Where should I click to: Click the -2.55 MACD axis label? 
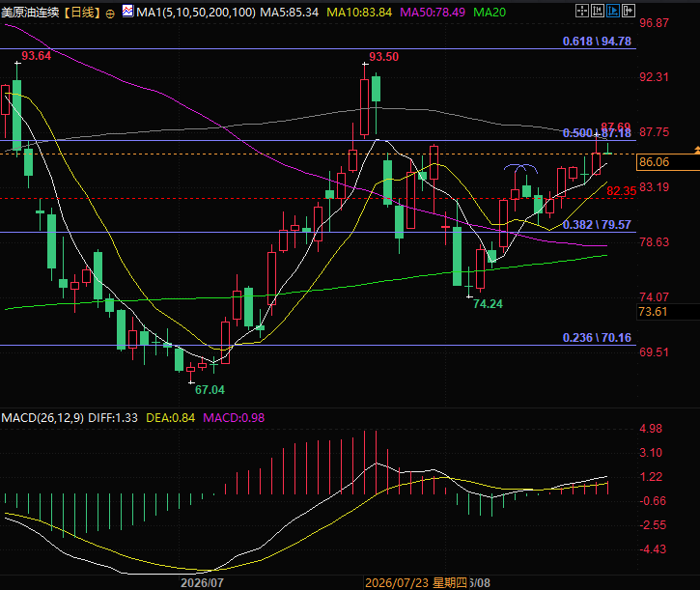coord(653,524)
